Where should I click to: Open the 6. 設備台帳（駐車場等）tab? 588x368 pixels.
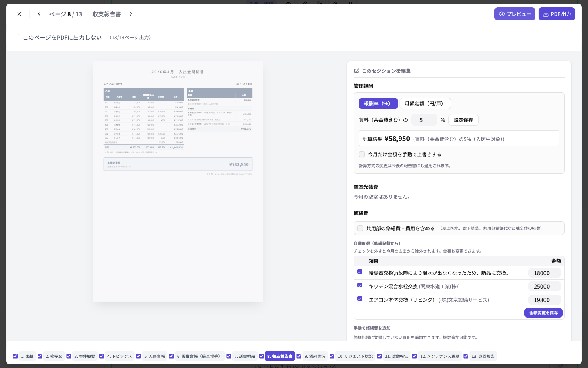pos(200,356)
